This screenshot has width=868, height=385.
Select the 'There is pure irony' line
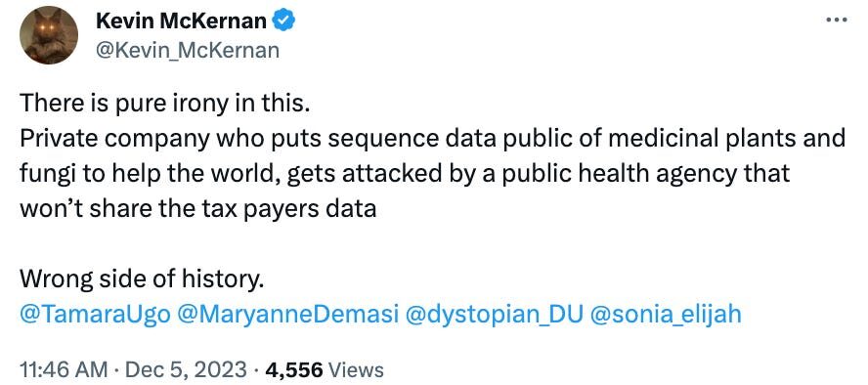[x=164, y=104]
